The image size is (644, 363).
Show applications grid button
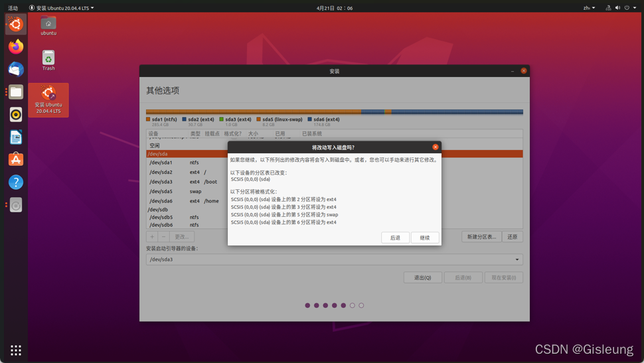(16, 350)
